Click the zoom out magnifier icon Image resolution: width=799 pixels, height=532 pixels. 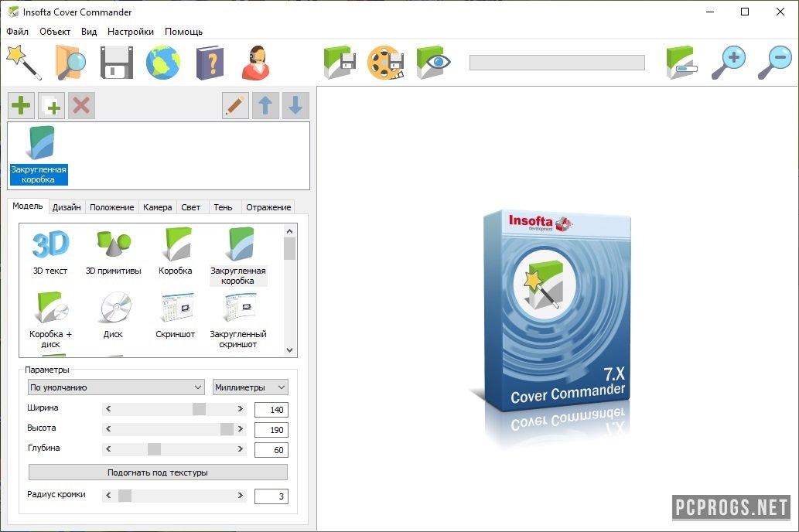click(x=774, y=63)
